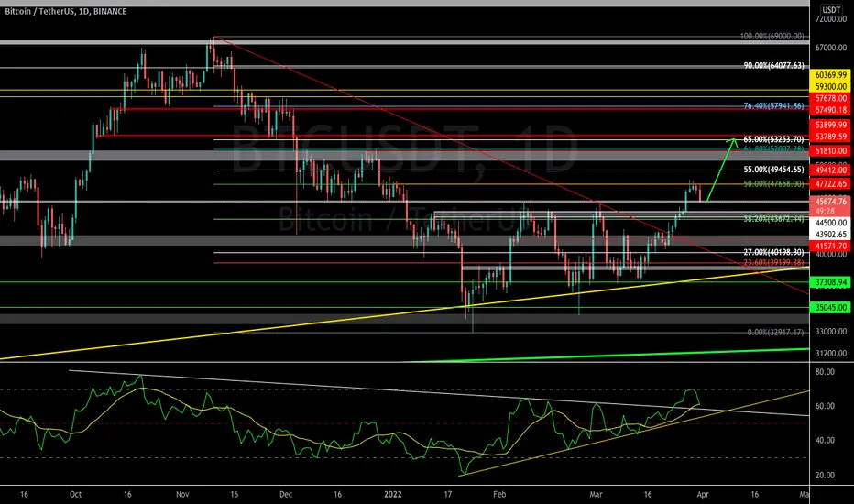Click the red 57678.00 price label
Image resolution: width=854 pixels, height=504 pixels.
click(830, 99)
